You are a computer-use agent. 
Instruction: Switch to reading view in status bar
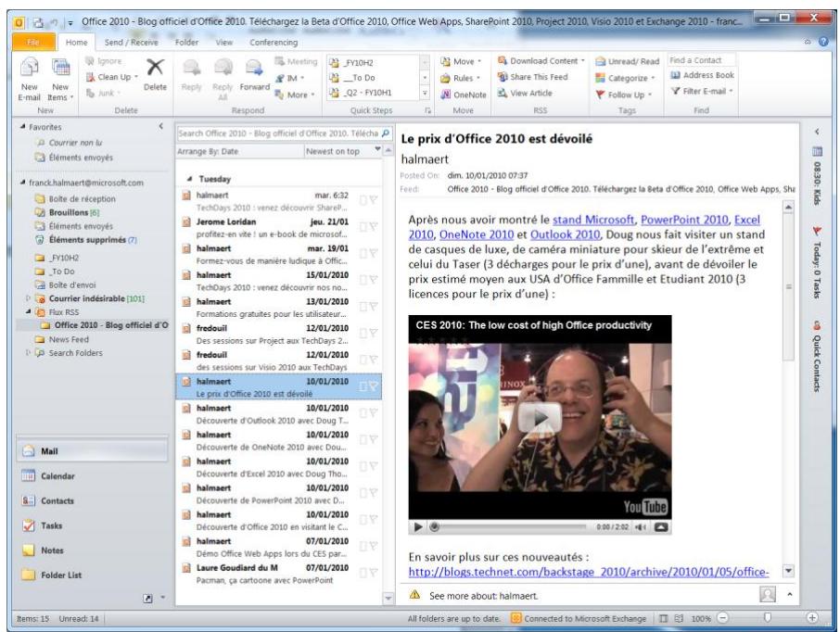679,618
